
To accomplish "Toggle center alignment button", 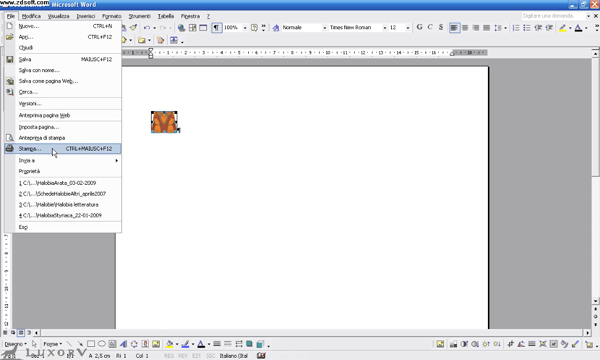I will coord(465,28).
